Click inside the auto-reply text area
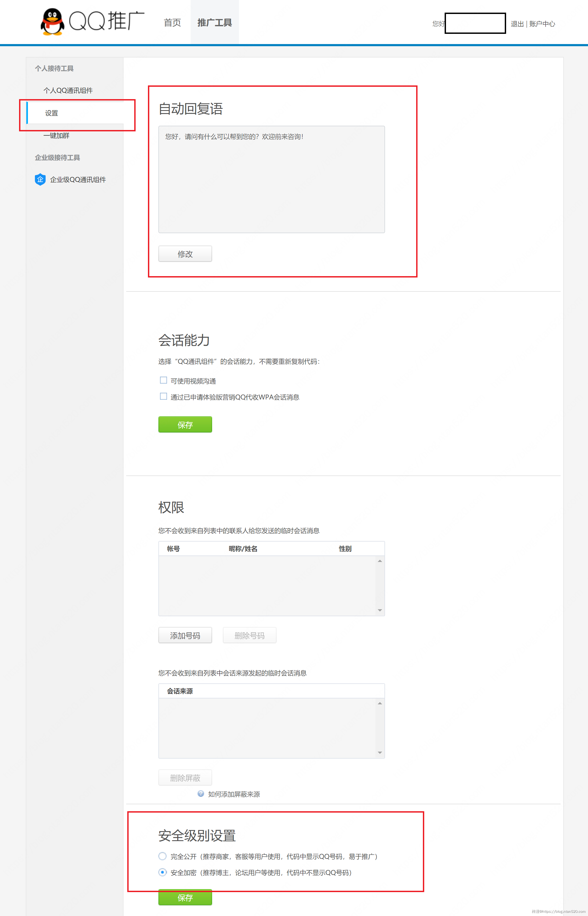 click(x=271, y=179)
